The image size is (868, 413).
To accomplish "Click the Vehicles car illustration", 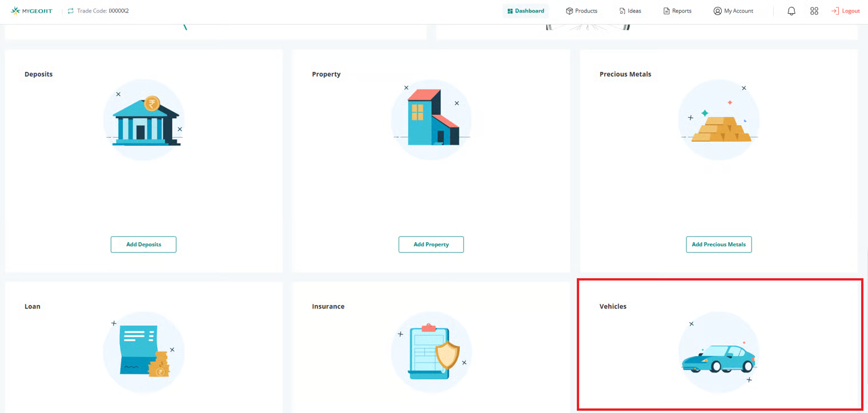I will pyautogui.click(x=718, y=359).
